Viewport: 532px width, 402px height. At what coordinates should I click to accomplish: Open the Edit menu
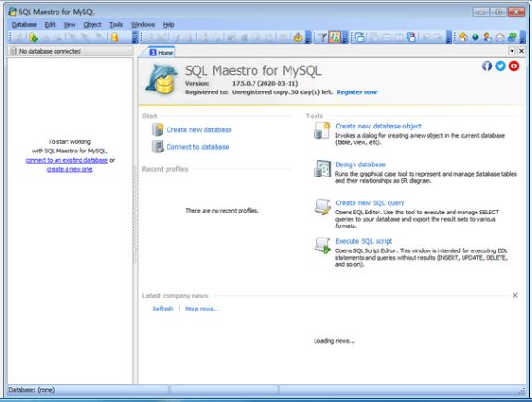[x=50, y=25]
